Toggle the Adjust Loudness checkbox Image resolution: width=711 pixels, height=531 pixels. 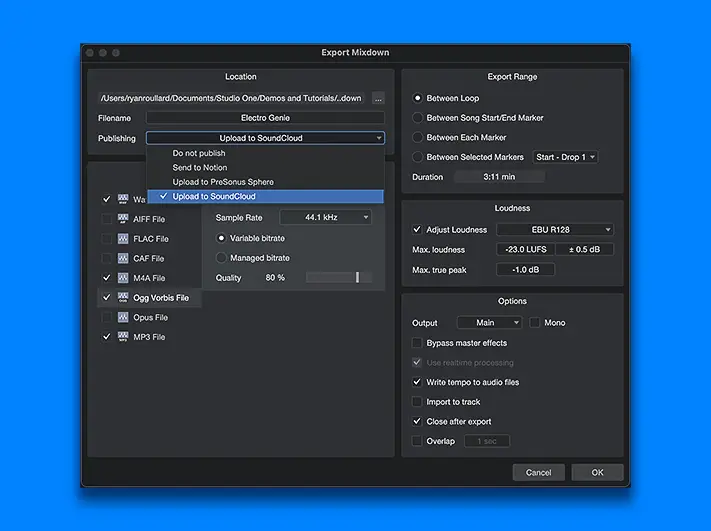(x=417, y=229)
